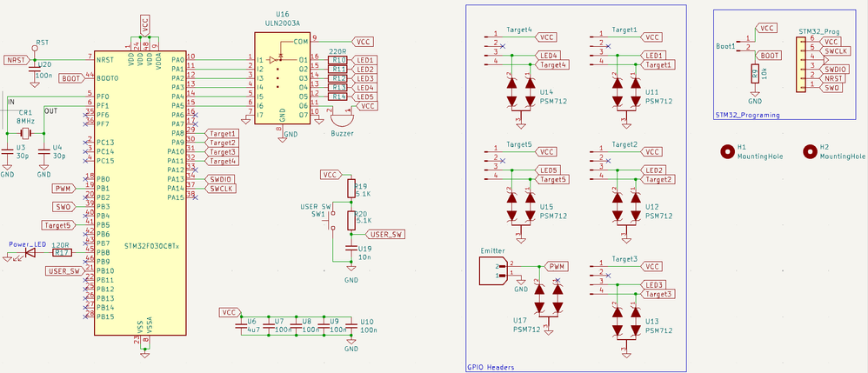Click the USER_SW label at pin PB10
This screenshot has width=868, height=373.
[x=64, y=271]
